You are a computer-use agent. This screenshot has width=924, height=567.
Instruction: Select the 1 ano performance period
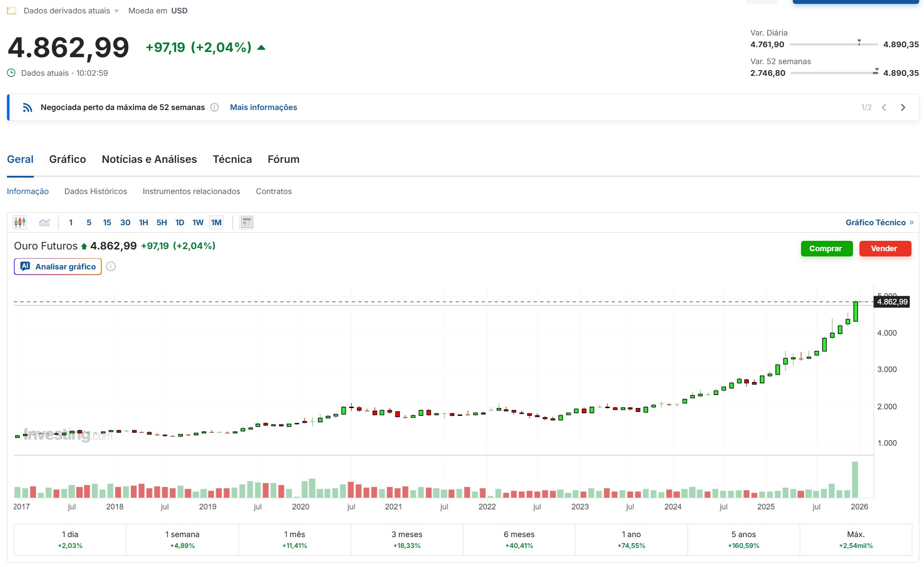[631, 539]
